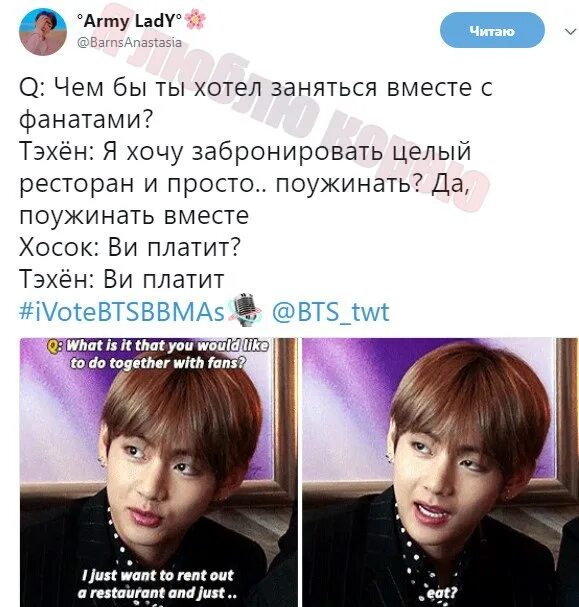Click the microphone emoji after the hashtag
Screen dimensions: 579x607
(x=245, y=310)
